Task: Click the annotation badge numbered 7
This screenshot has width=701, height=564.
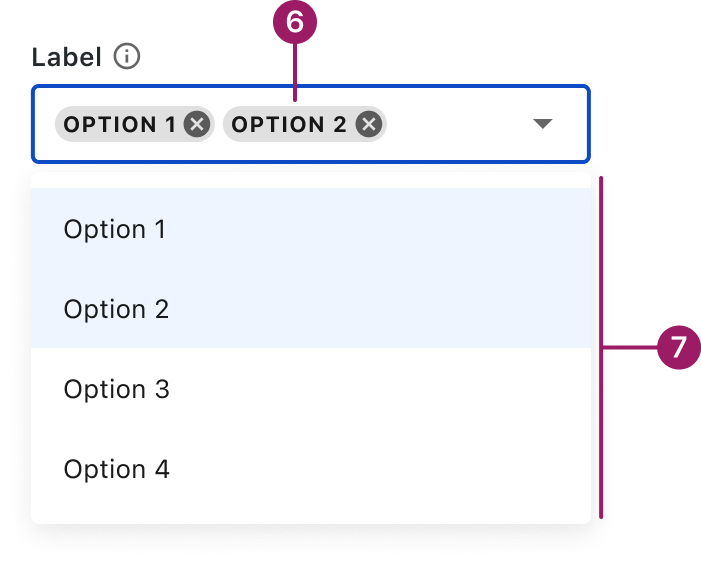Action: coord(679,349)
